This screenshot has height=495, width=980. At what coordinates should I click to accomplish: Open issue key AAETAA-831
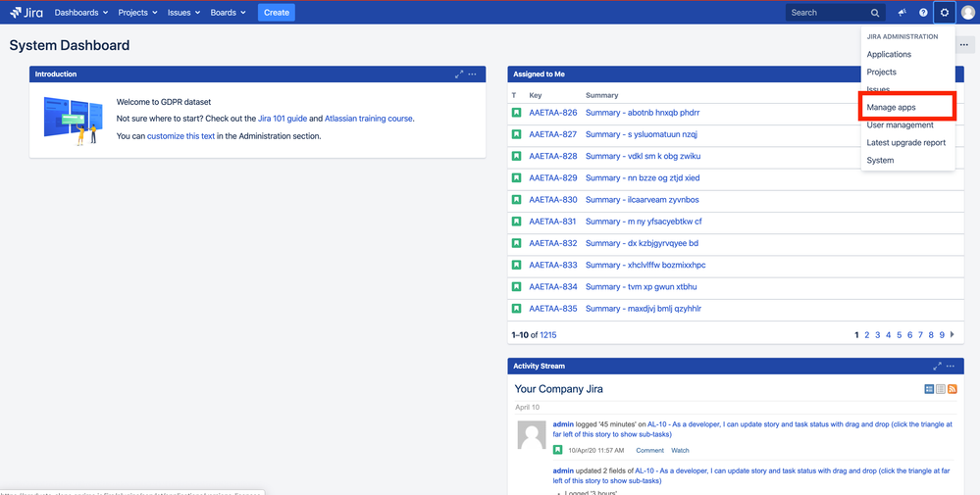[552, 221]
